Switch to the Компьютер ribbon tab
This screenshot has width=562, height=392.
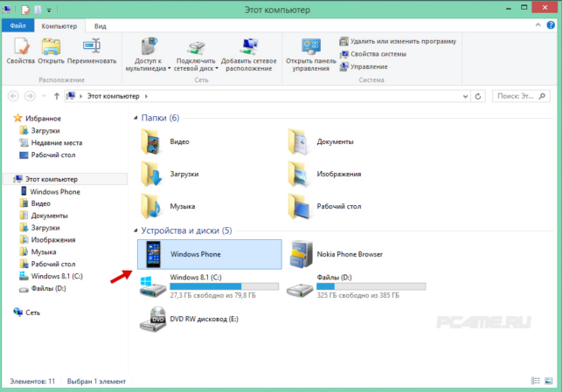tap(59, 26)
